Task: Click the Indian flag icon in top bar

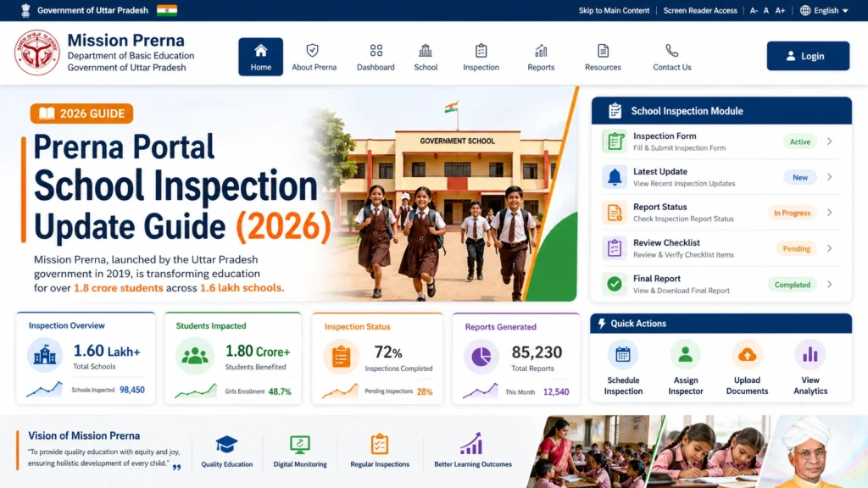Action: click(x=167, y=10)
